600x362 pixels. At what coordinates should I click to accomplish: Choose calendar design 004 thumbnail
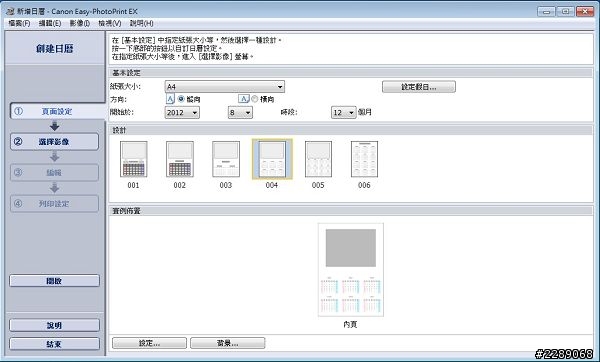[x=272, y=159]
